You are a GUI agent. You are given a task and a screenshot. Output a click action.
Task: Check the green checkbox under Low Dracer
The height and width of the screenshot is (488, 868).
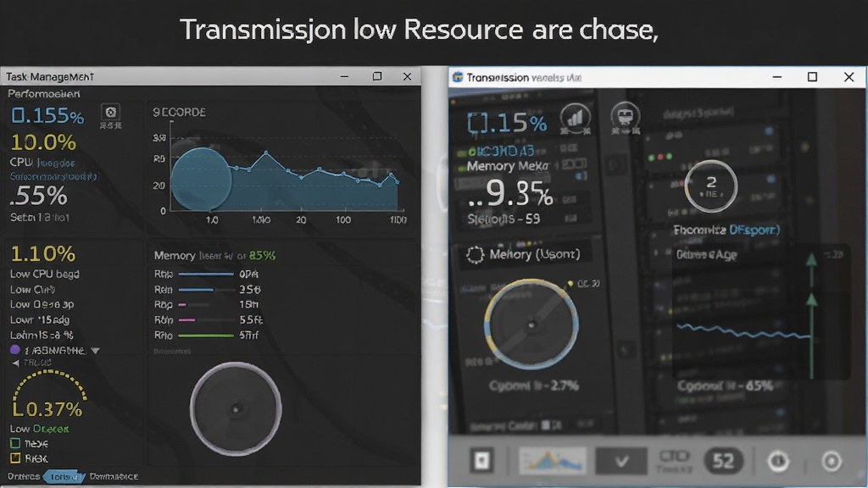point(15,443)
